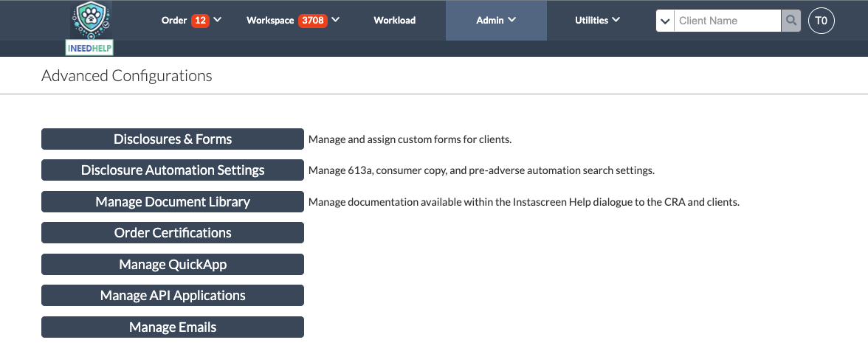Click the INEEDHELP paw shield logo
868x351 pixels.
tap(92, 28)
